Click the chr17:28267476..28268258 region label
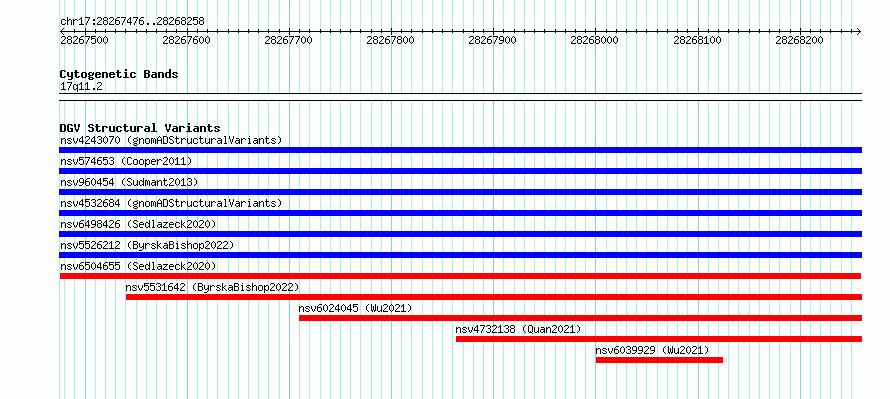Image resolution: width=890 pixels, height=399 pixels. pyautogui.click(x=132, y=22)
